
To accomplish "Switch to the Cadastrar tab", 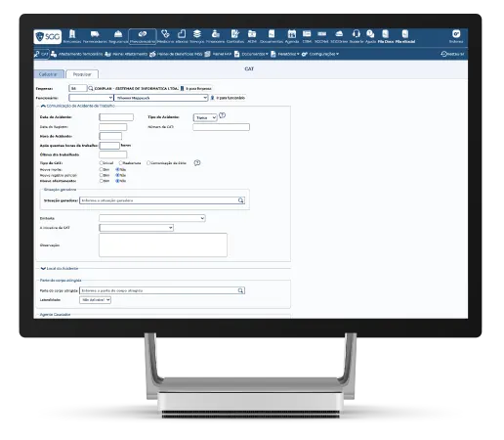I will coord(49,74).
